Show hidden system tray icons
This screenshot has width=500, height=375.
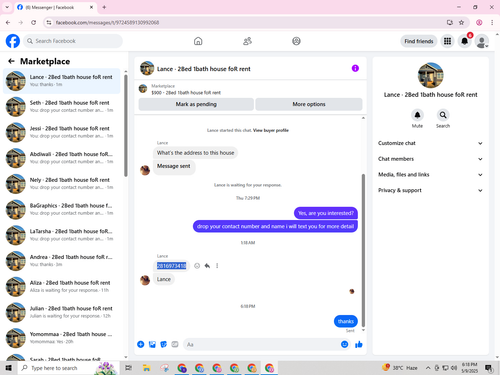(428, 368)
